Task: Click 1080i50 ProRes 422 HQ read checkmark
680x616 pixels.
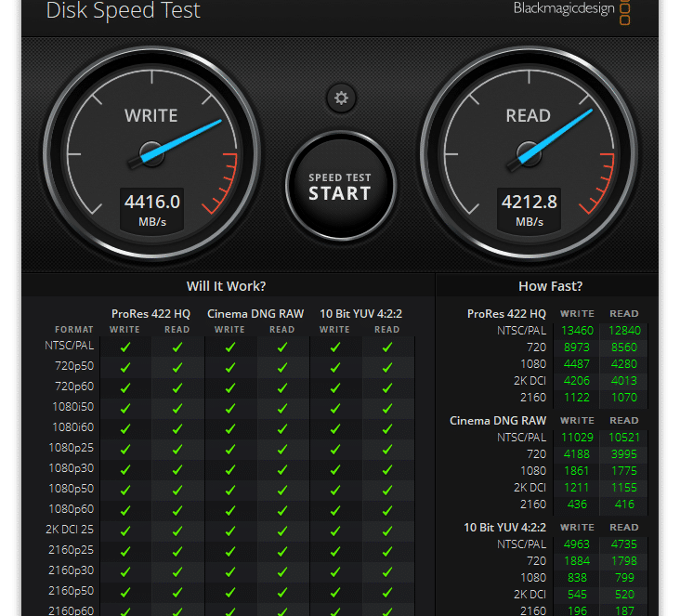Action: (177, 408)
